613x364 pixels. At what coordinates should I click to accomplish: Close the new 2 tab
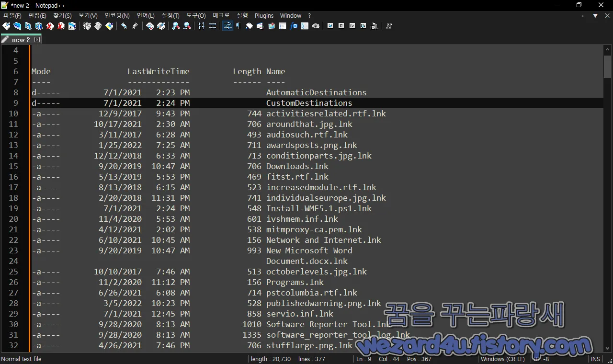pyautogui.click(x=37, y=40)
